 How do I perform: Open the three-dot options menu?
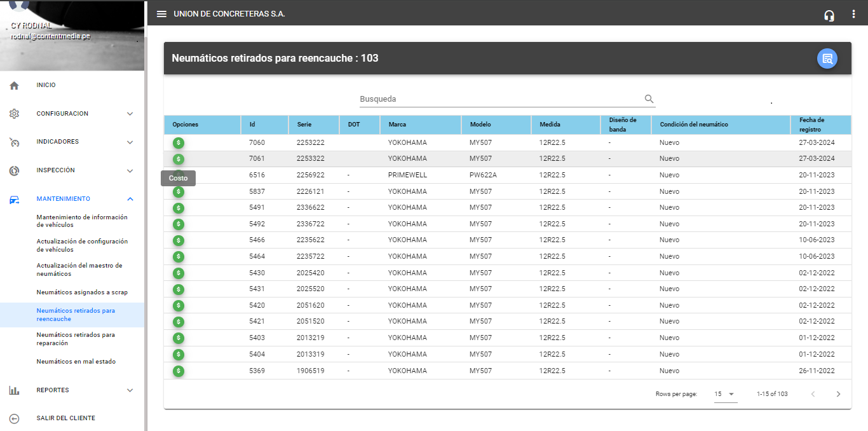tap(853, 15)
